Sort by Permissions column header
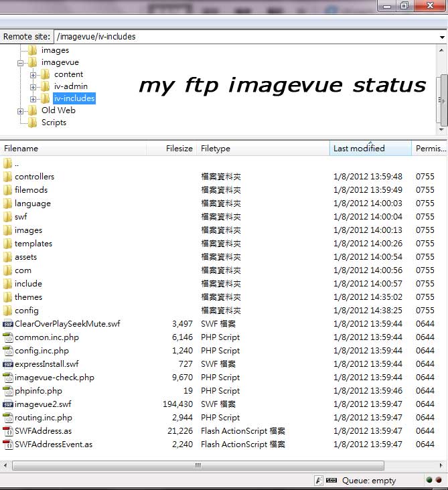Image resolution: width=448 pixels, height=490 pixels. pos(430,149)
